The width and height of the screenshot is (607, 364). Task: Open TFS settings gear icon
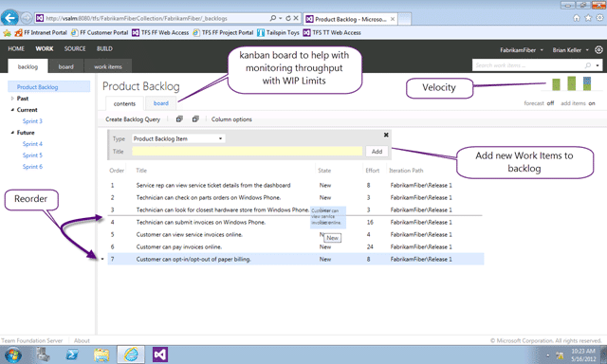598,49
